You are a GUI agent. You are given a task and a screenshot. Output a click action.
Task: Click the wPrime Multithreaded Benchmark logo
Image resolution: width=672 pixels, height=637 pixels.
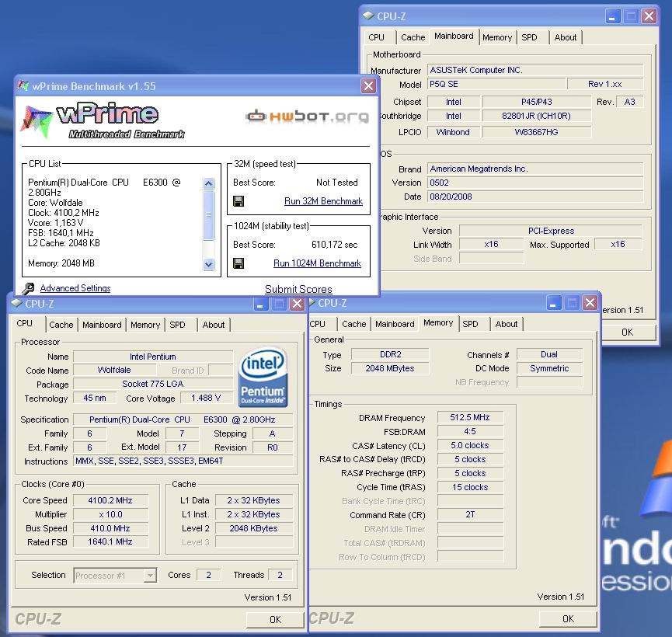coord(103,121)
